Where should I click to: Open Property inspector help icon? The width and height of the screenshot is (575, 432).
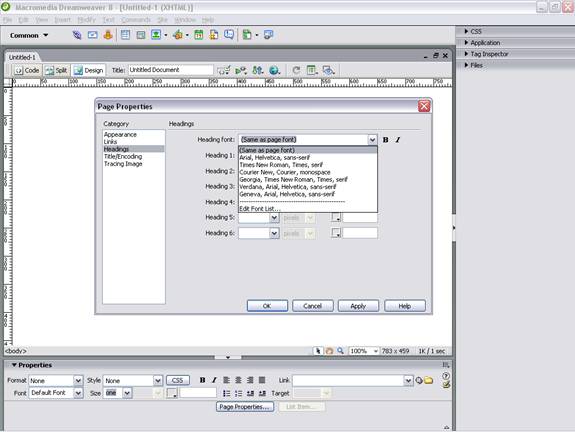[x=446, y=376]
